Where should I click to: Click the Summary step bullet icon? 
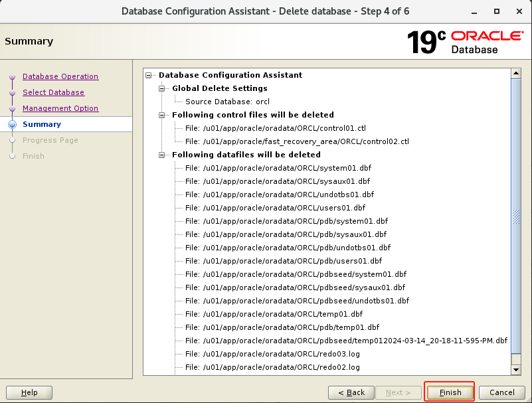pos(12,125)
